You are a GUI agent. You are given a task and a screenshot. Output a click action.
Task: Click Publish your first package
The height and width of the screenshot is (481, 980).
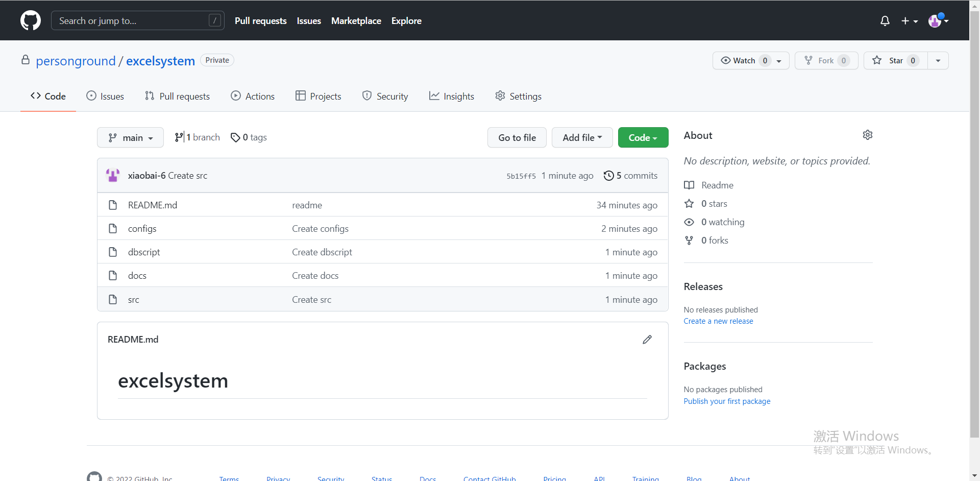tap(727, 401)
